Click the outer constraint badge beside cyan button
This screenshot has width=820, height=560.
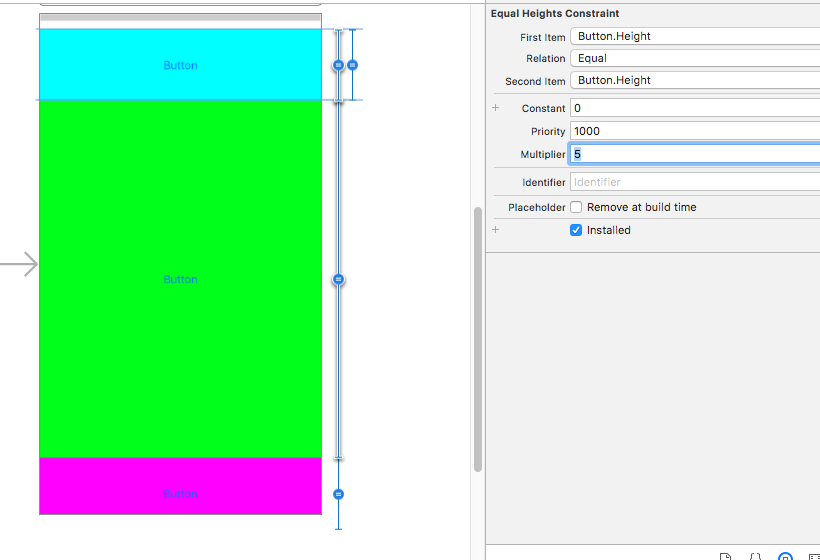[x=352, y=65]
